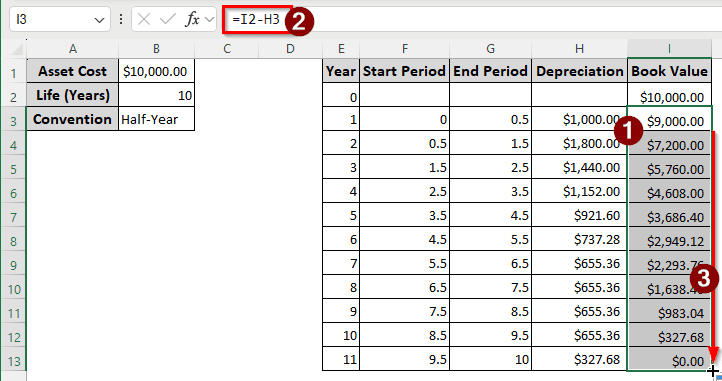Click the Asset Cost label cell
The image size is (722, 381).
pos(72,71)
